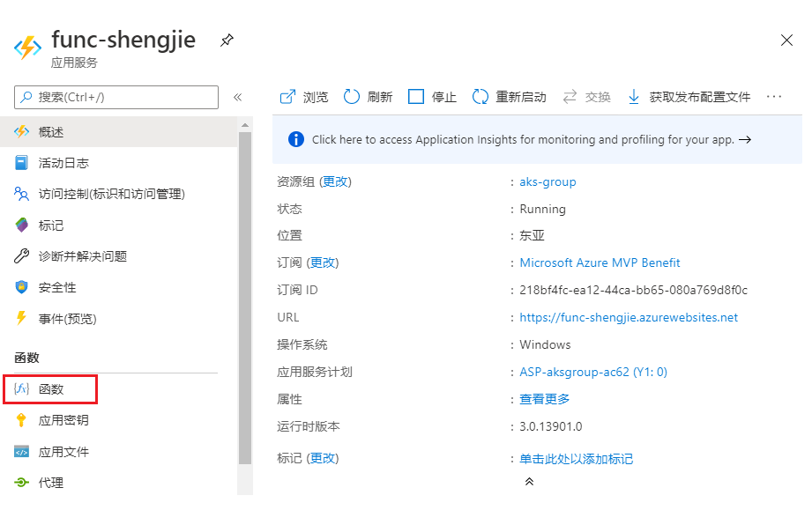Stop the function app with 停止

432,97
